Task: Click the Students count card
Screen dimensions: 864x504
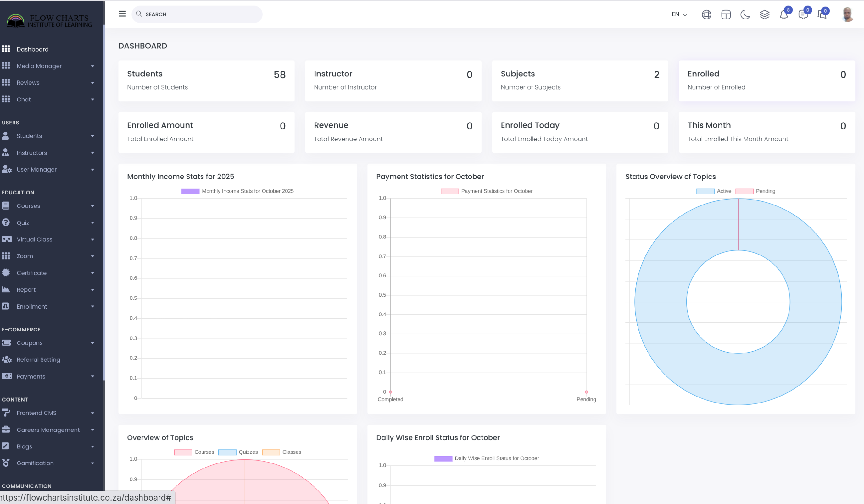Action: click(x=206, y=81)
